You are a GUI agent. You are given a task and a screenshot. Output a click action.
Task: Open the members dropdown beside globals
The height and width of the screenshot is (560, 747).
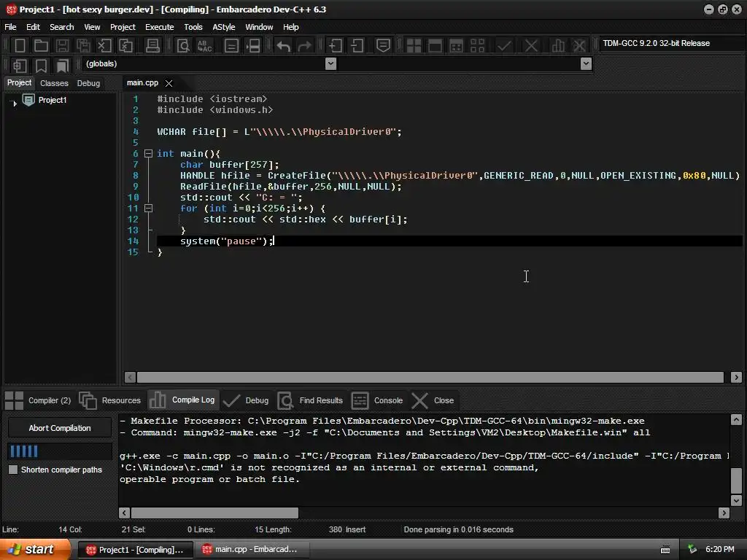(587, 63)
